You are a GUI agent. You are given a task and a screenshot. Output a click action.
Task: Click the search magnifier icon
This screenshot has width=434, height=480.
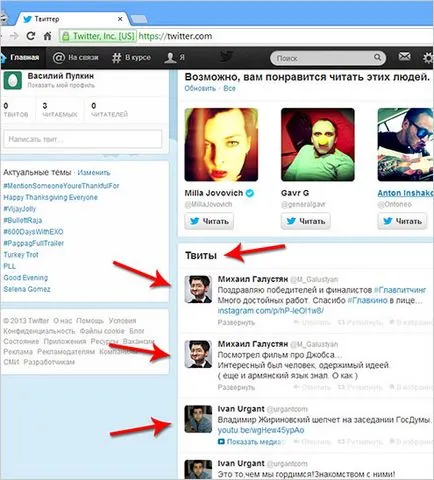pos(377,57)
